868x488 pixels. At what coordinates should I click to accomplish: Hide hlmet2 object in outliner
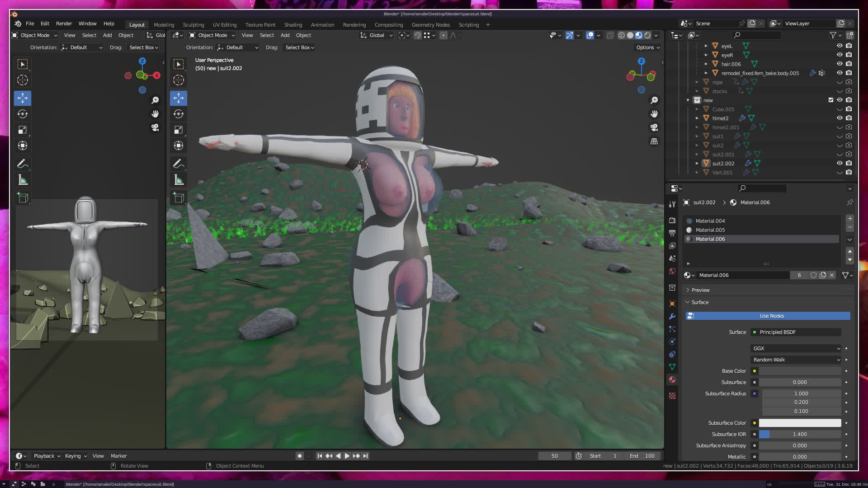click(840, 118)
